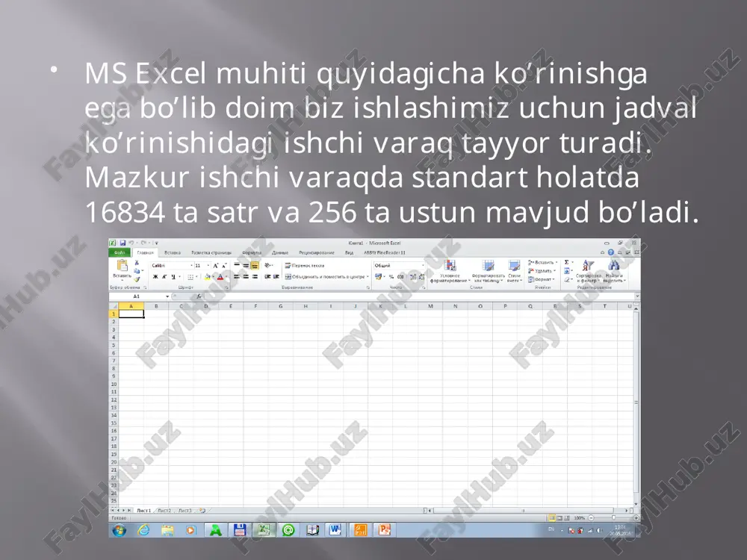Toggle Italic (К) formatting

tap(164, 277)
